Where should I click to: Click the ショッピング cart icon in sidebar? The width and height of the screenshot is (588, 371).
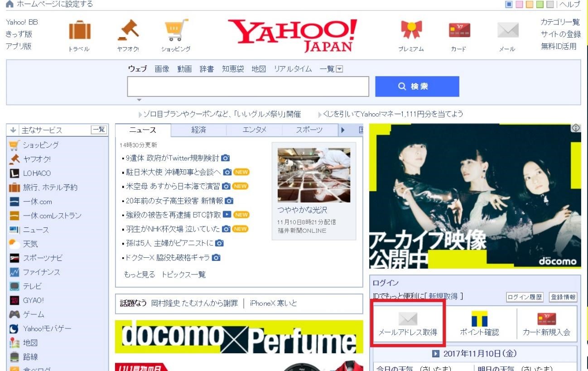tap(14, 145)
